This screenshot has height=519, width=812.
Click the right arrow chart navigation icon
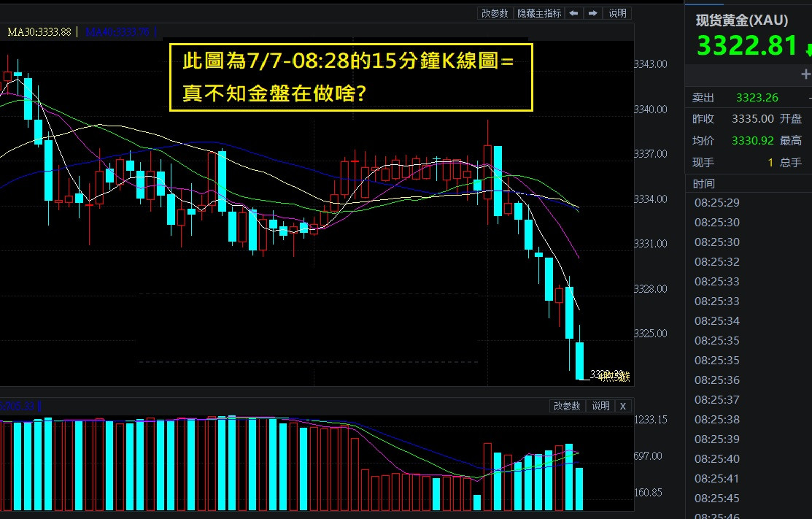[593, 13]
